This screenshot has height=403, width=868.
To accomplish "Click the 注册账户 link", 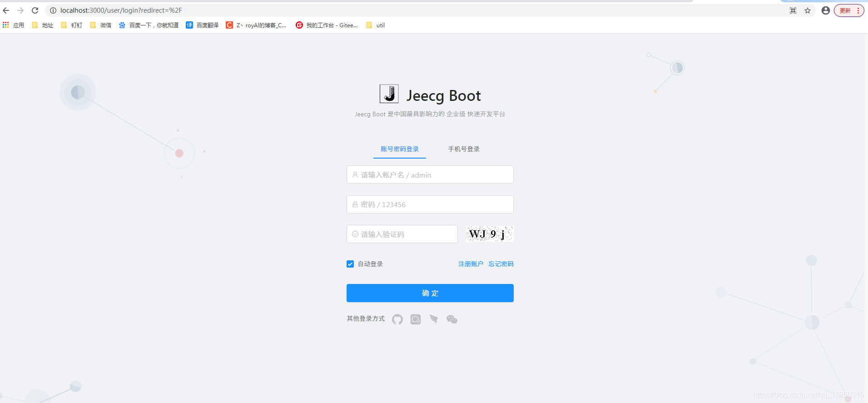I will click(x=471, y=264).
